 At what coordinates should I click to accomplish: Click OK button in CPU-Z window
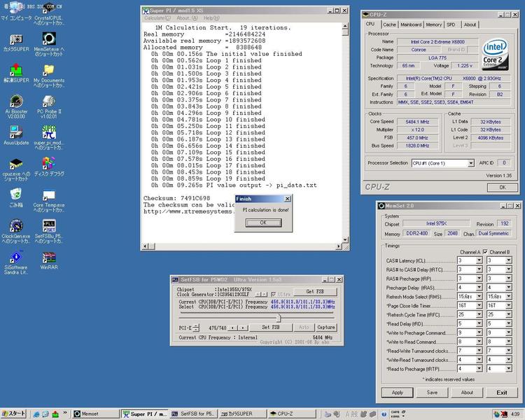click(x=502, y=187)
